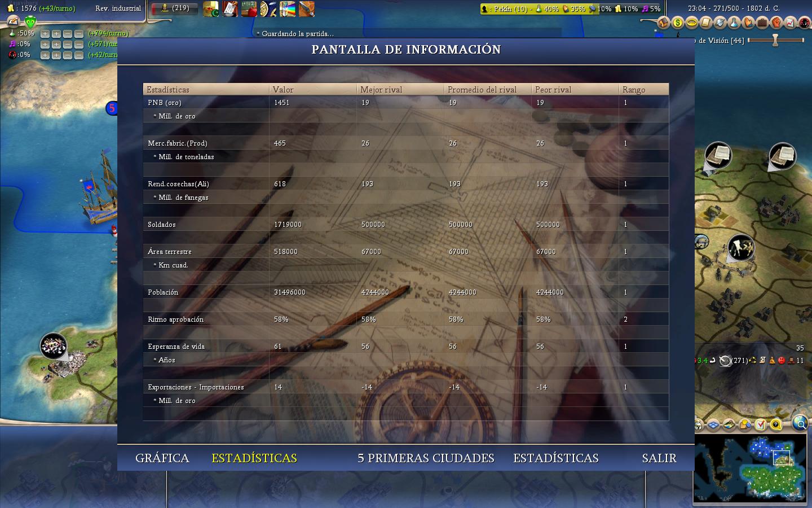
Task: Click the blue number 5 map marker
Action: (112, 108)
